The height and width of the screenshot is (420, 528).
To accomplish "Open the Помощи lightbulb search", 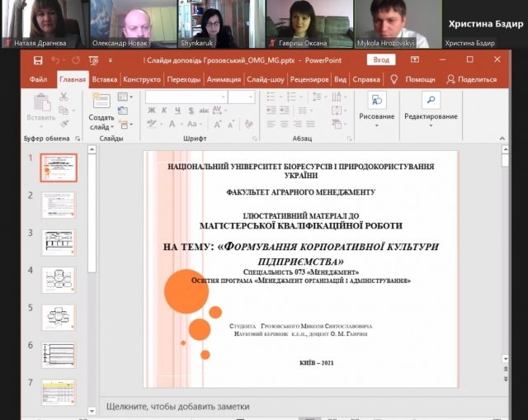I will point(394,79).
